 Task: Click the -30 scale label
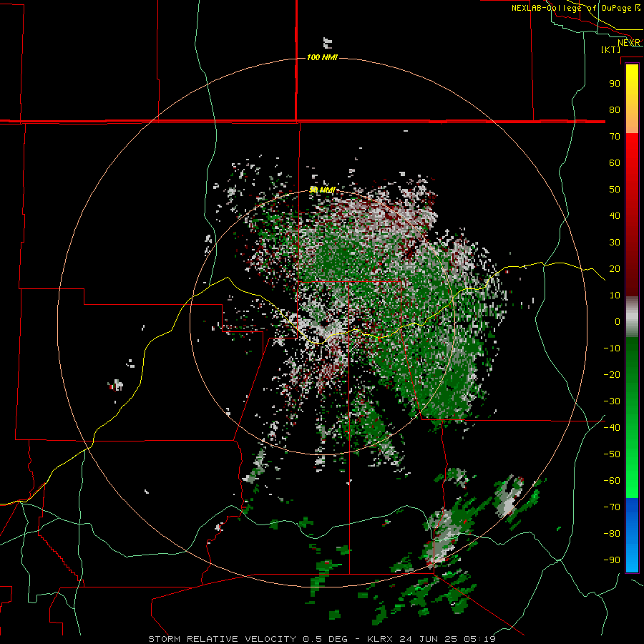[612, 401]
